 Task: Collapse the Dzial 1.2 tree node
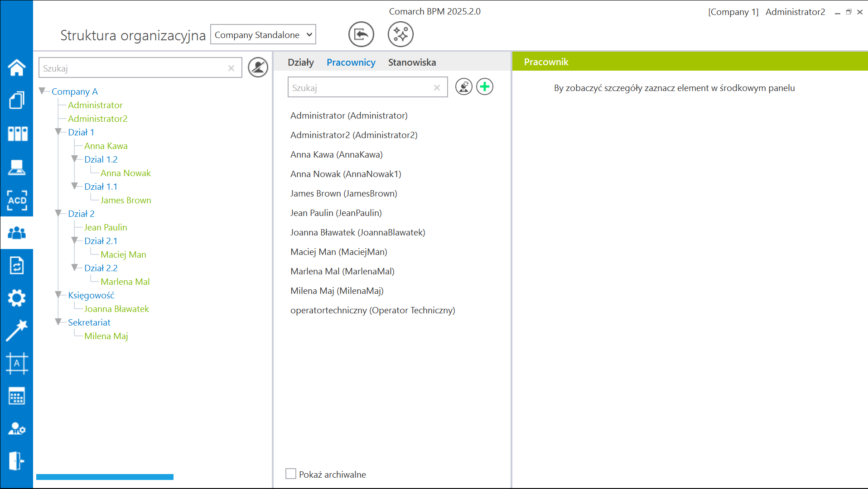[75, 159]
